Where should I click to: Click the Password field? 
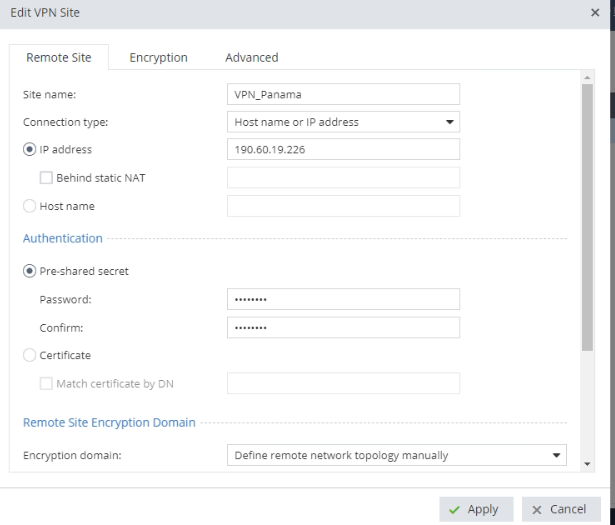[x=343, y=299]
